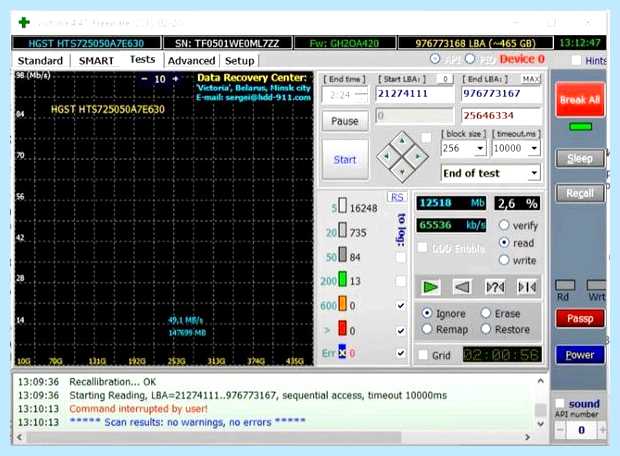Choose the Remap radio option

(427, 329)
